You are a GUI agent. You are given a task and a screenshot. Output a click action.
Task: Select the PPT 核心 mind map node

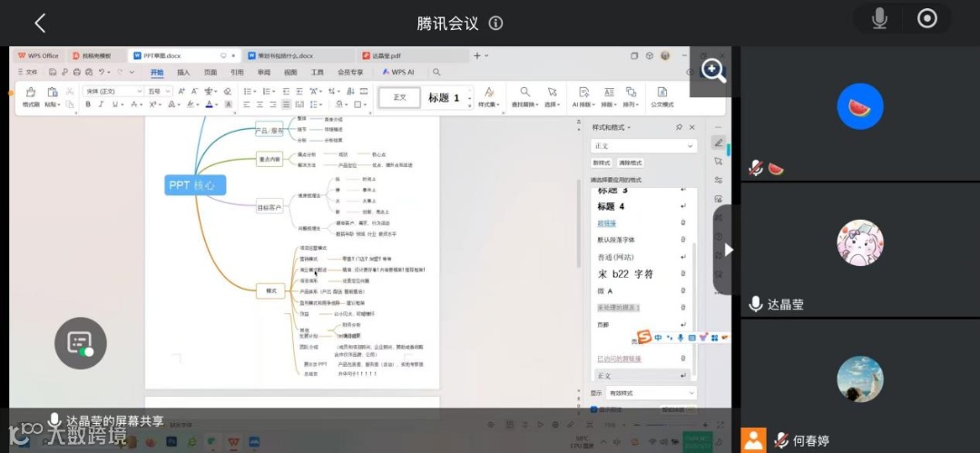(x=195, y=185)
